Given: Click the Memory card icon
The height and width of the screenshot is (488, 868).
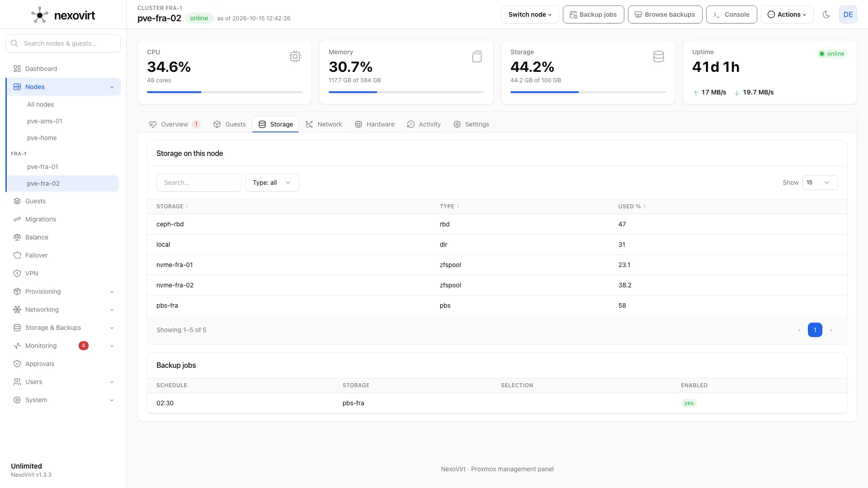Looking at the screenshot, I should 476,56.
